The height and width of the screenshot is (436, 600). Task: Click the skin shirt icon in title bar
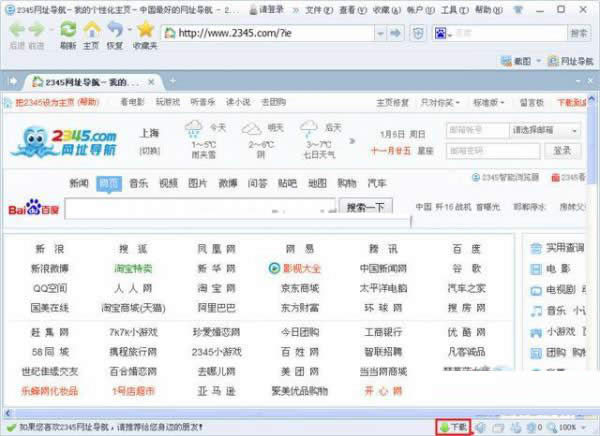(x=518, y=10)
